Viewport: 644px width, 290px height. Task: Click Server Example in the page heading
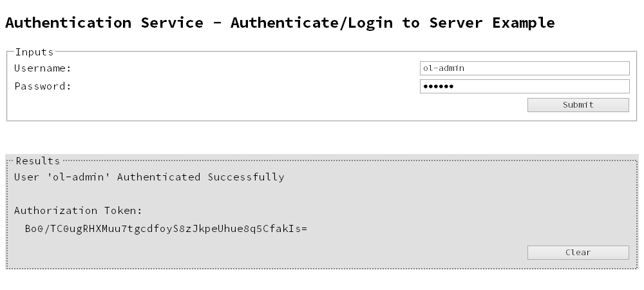[x=492, y=22]
